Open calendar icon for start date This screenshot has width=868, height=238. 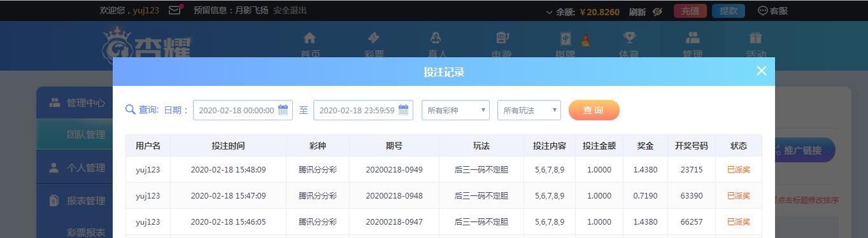283,110
